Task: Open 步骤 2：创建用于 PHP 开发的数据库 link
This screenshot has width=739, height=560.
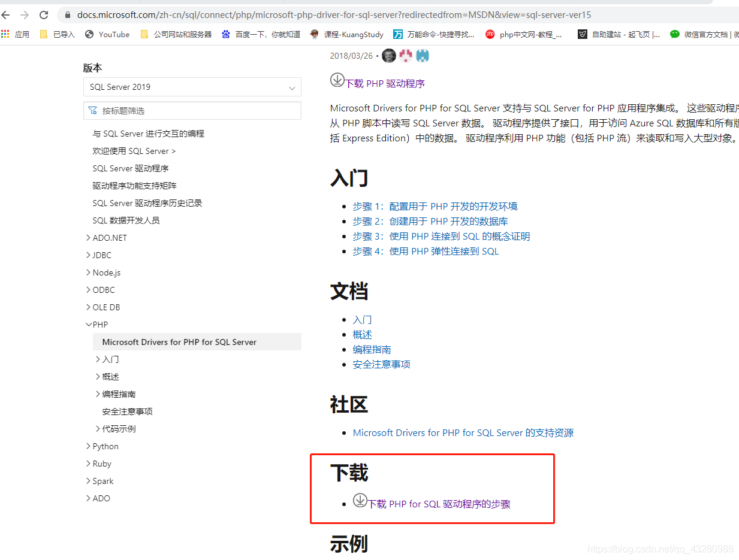Action: tap(430, 221)
